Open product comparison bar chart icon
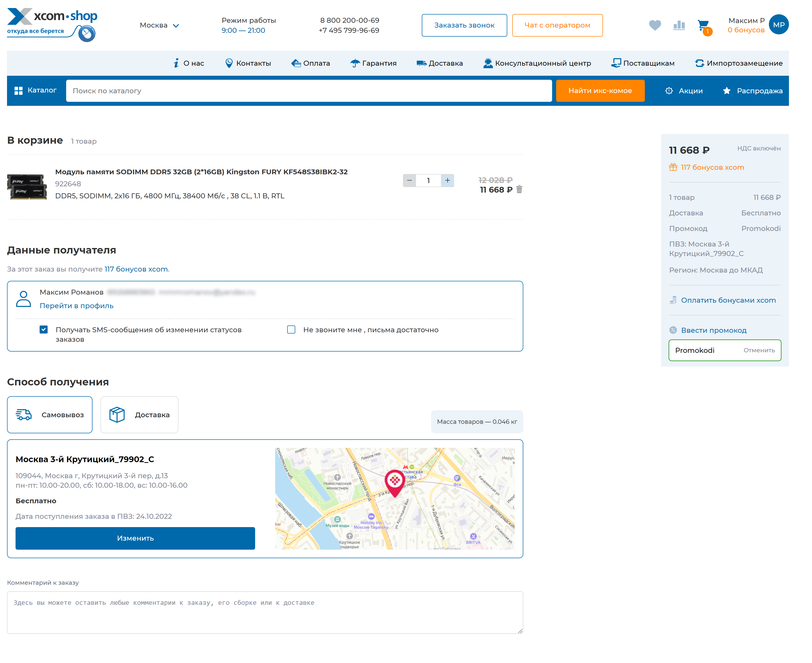This screenshot has height=663, width=812. [x=679, y=25]
